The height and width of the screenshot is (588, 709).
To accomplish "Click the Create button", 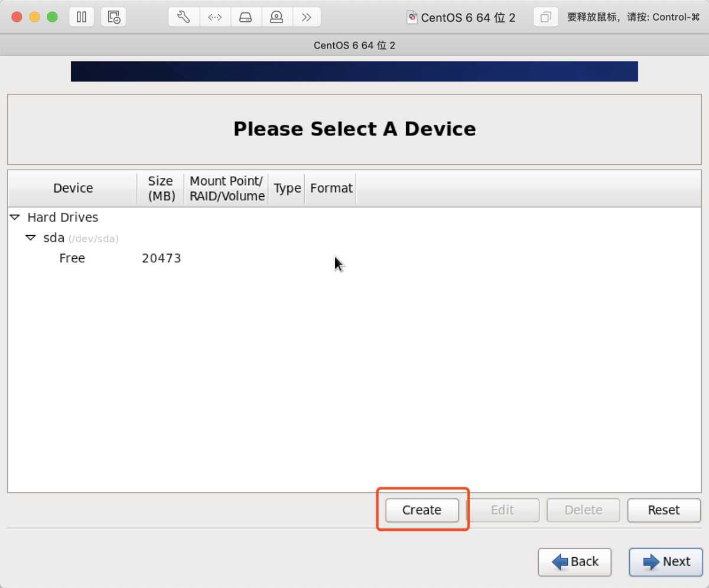I will coord(422,510).
